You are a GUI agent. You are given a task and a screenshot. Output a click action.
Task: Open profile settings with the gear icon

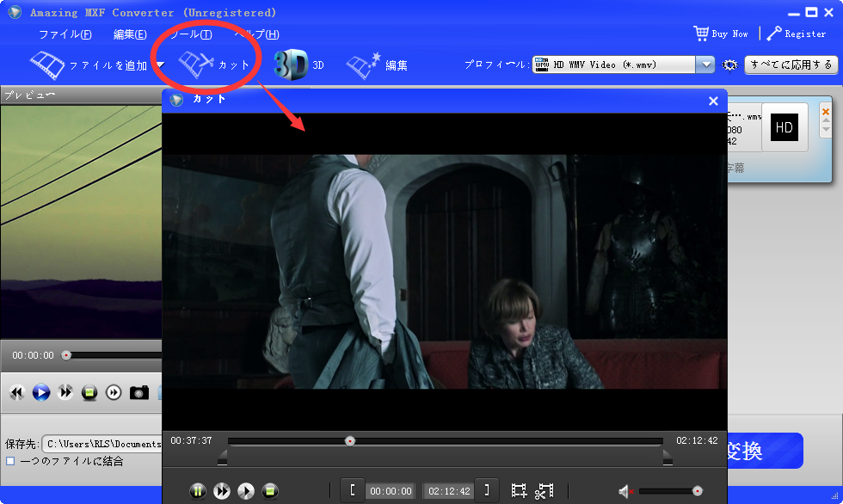(x=729, y=65)
